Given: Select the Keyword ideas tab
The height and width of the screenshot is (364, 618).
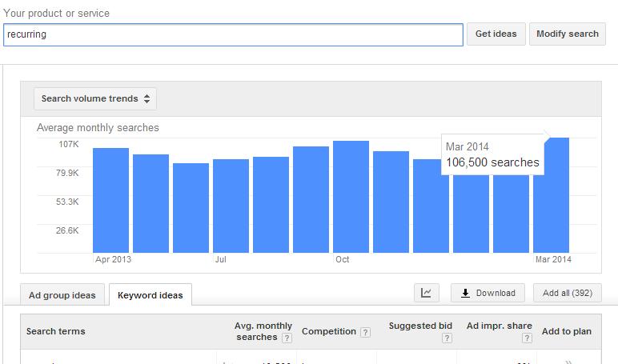Looking at the screenshot, I should tap(150, 295).
